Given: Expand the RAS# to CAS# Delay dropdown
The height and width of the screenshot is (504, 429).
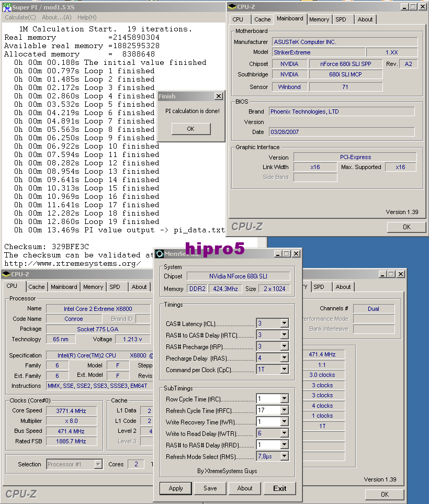Looking at the screenshot, I should pos(285,334).
